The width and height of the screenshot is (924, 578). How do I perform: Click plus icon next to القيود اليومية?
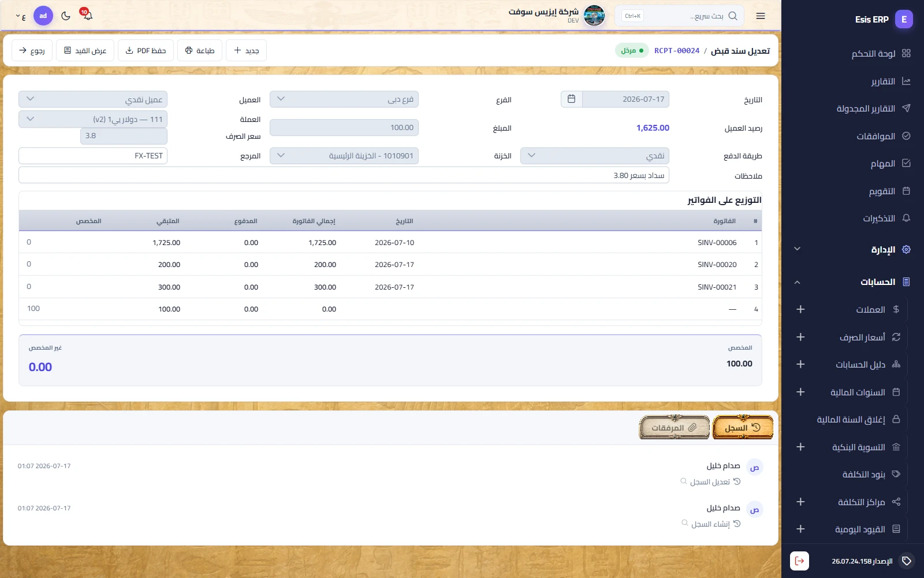click(800, 529)
